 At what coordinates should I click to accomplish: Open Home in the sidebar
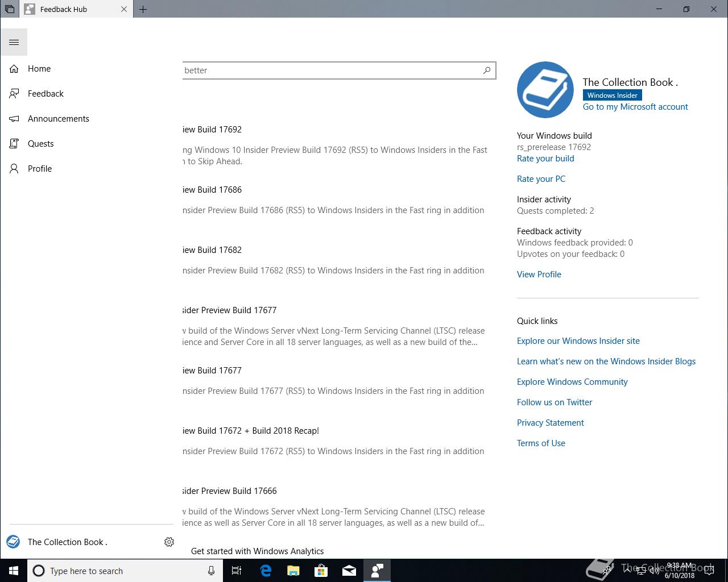click(x=91, y=69)
